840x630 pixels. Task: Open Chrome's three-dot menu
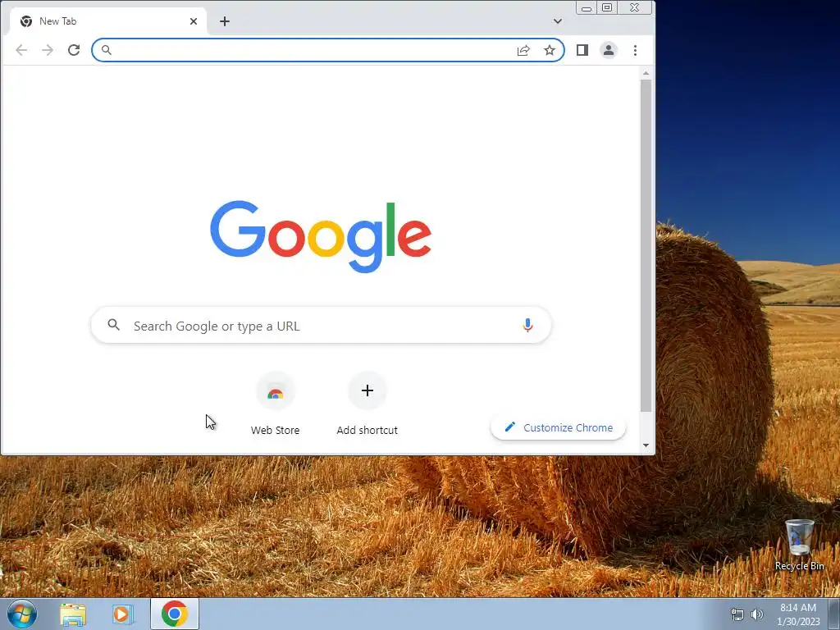[x=636, y=50]
